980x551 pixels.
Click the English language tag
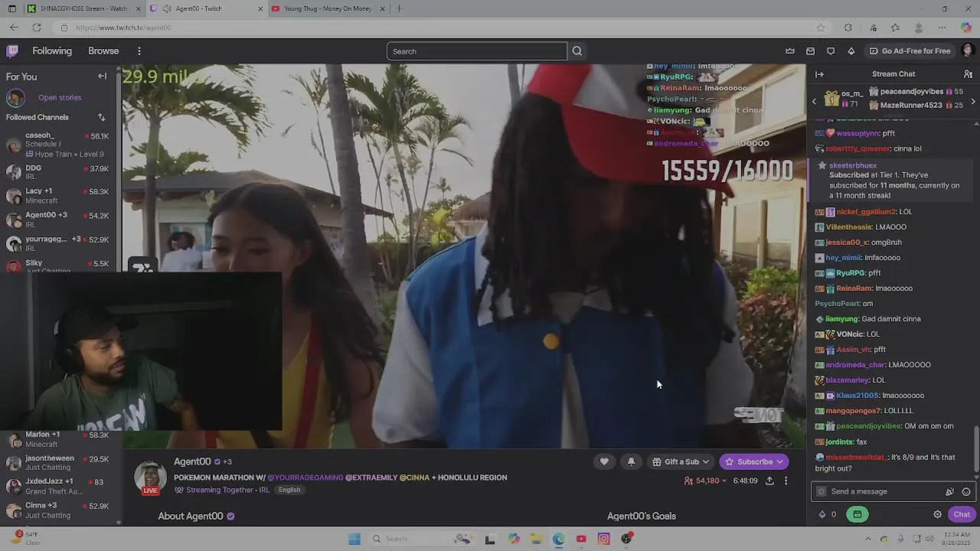(289, 490)
